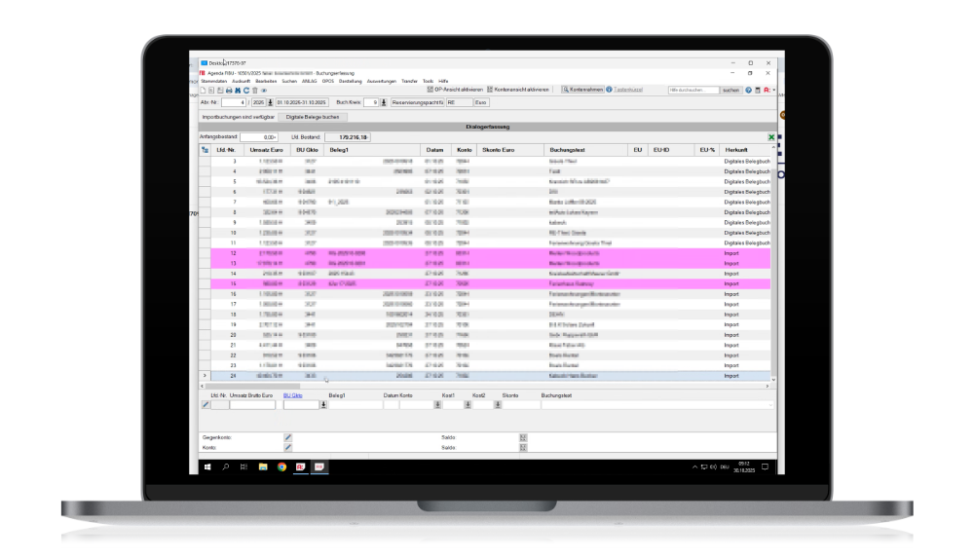
Task: Click the blue refresh arrow icon
Action: coord(246,91)
